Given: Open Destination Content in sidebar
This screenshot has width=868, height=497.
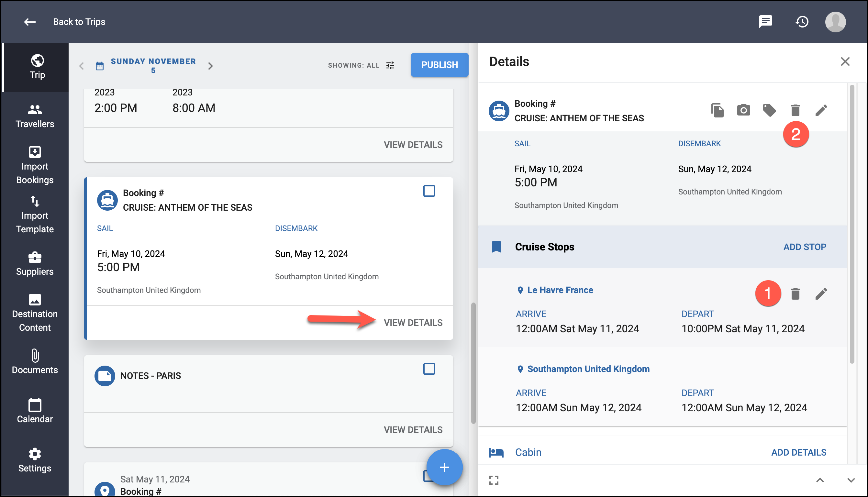Looking at the screenshot, I should tap(35, 313).
